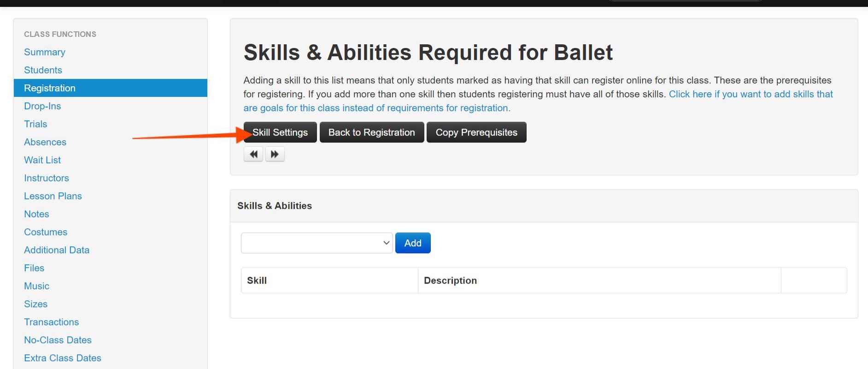Open Instructors from the sidebar
The image size is (868, 369).
tap(47, 178)
